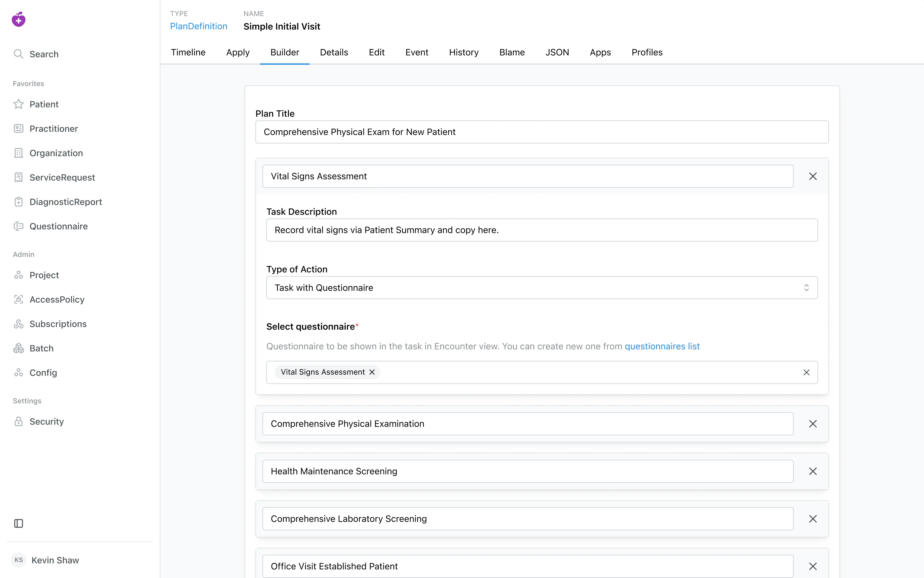Click into the Task Description field
The height and width of the screenshot is (578, 924).
542,230
